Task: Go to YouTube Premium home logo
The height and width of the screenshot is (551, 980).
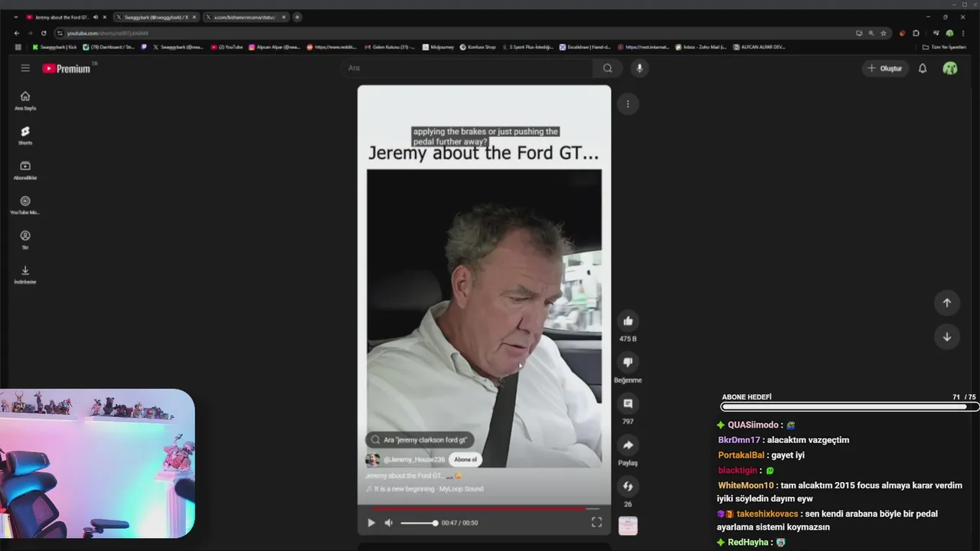Action: [x=67, y=68]
